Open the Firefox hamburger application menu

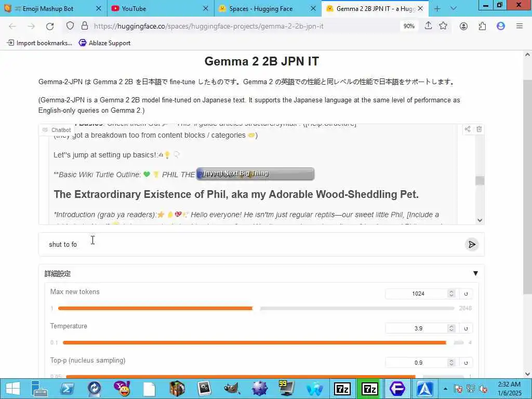[520, 26]
